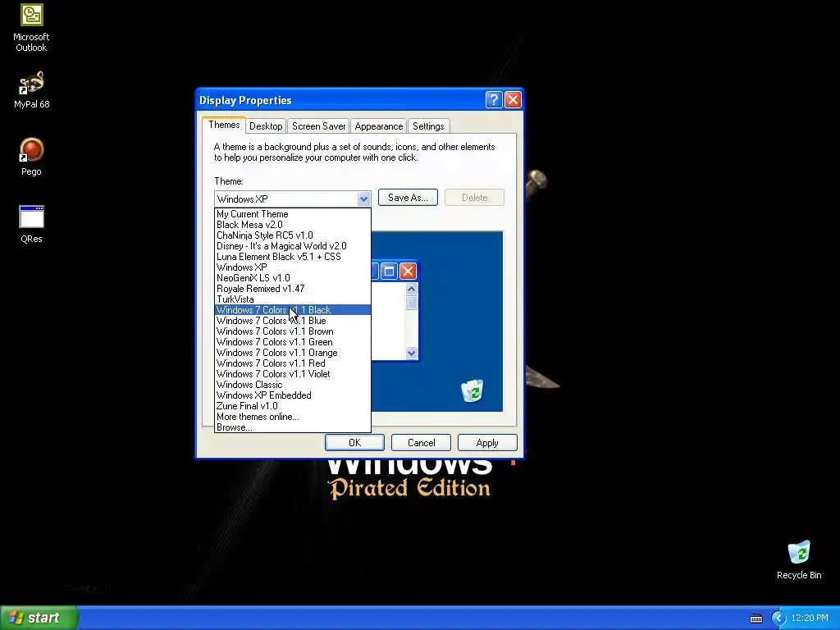Pick Disney - It's a Magical World v2.0

[293, 246]
